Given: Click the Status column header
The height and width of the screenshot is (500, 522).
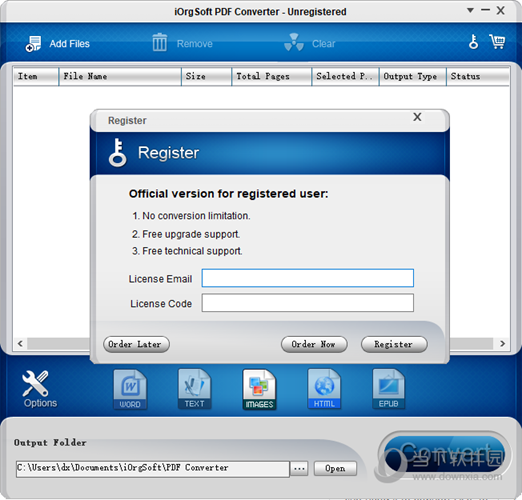Looking at the screenshot, I should (x=478, y=76).
